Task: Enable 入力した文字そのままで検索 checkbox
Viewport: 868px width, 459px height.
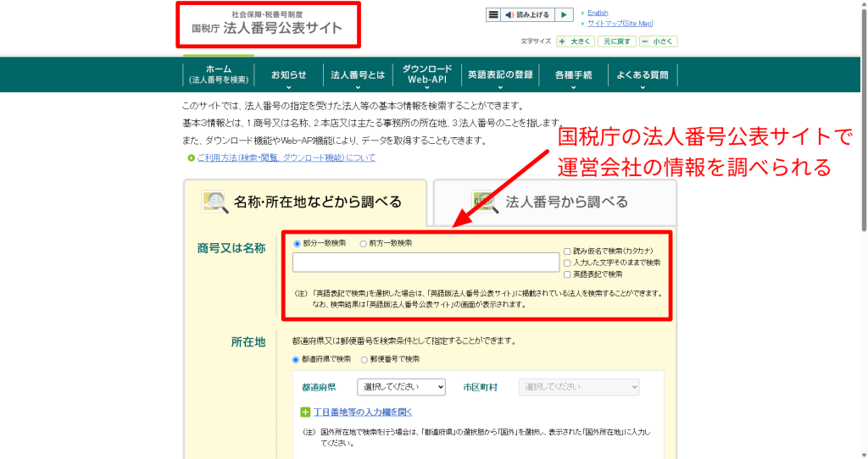Action: [x=567, y=263]
